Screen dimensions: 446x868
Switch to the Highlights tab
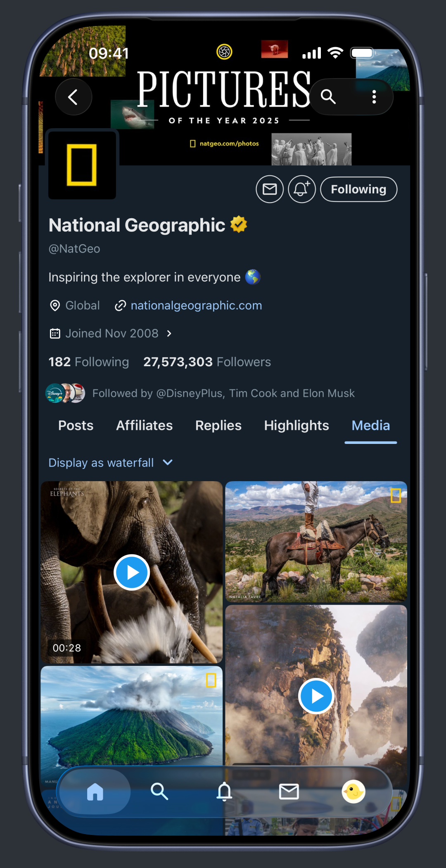coord(296,425)
